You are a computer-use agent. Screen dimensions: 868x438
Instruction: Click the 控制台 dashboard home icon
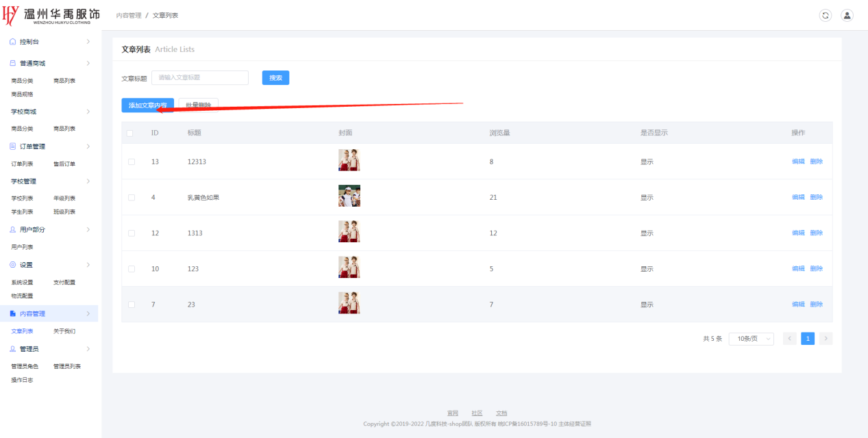[13, 42]
